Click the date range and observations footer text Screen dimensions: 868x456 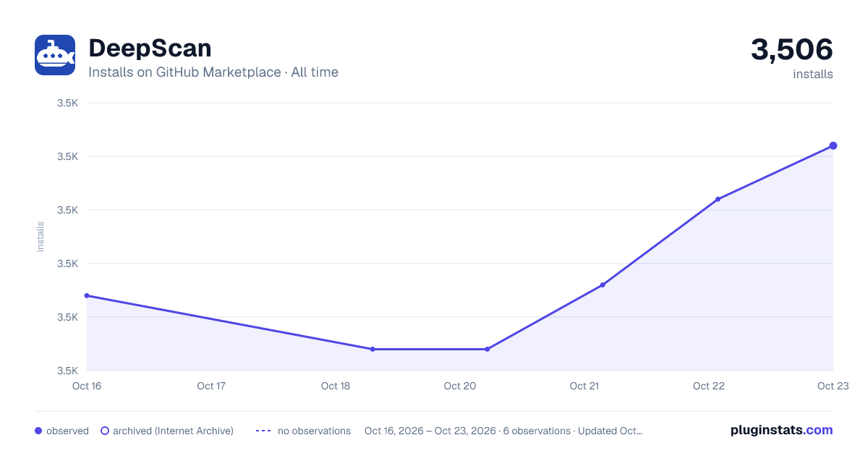coord(503,431)
